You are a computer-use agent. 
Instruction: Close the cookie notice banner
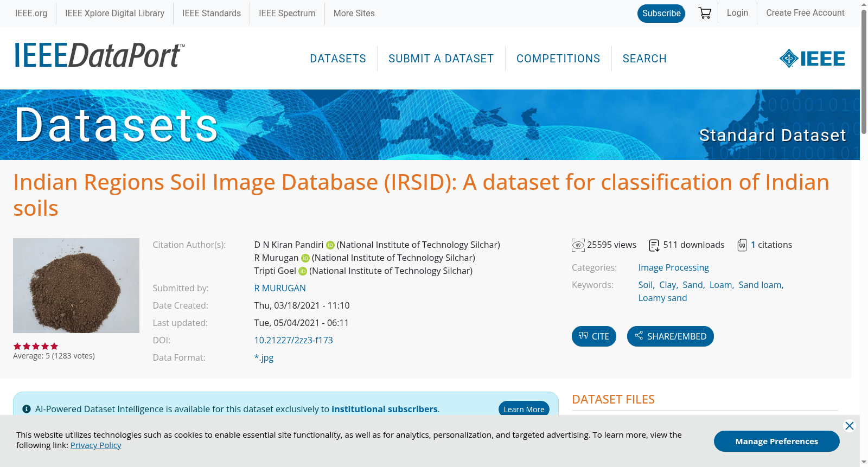pos(850,426)
